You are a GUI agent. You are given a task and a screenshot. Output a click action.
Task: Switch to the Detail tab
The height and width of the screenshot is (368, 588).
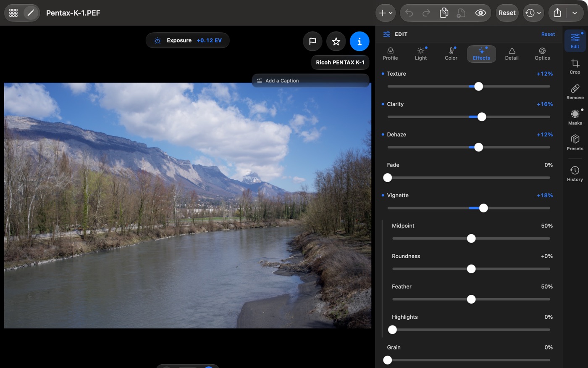click(x=512, y=54)
